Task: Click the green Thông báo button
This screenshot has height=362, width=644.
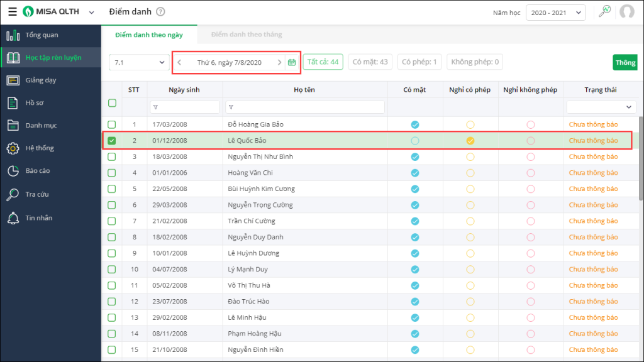Action: click(625, 62)
